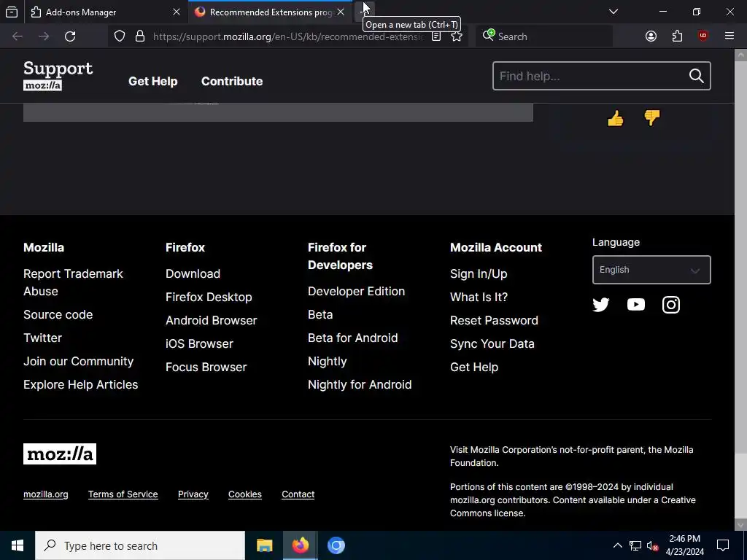The height and width of the screenshot is (560, 747).
Task: Go forward with the browser forward arrow
Action: 44,36
